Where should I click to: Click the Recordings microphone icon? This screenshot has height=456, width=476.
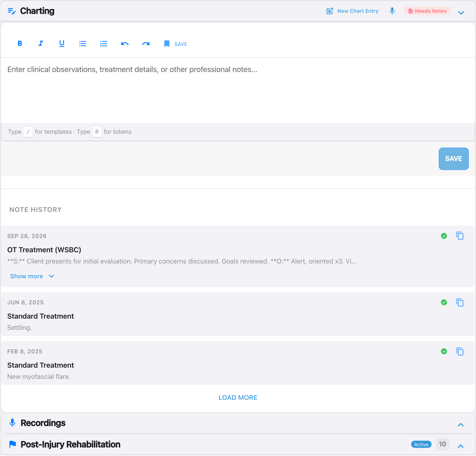click(12, 423)
